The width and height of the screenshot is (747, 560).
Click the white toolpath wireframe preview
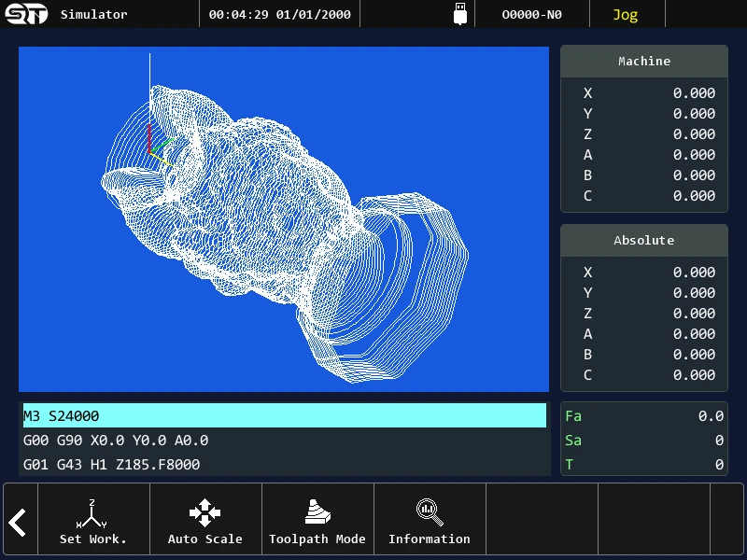pyautogui.click(x=285, y=234)
